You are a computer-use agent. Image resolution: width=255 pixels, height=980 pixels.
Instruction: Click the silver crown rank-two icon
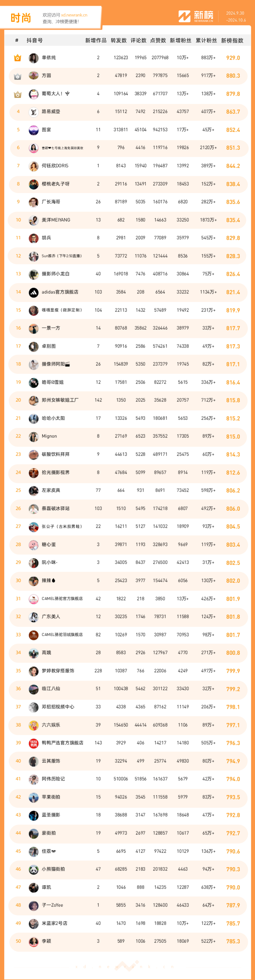[17, 76]
